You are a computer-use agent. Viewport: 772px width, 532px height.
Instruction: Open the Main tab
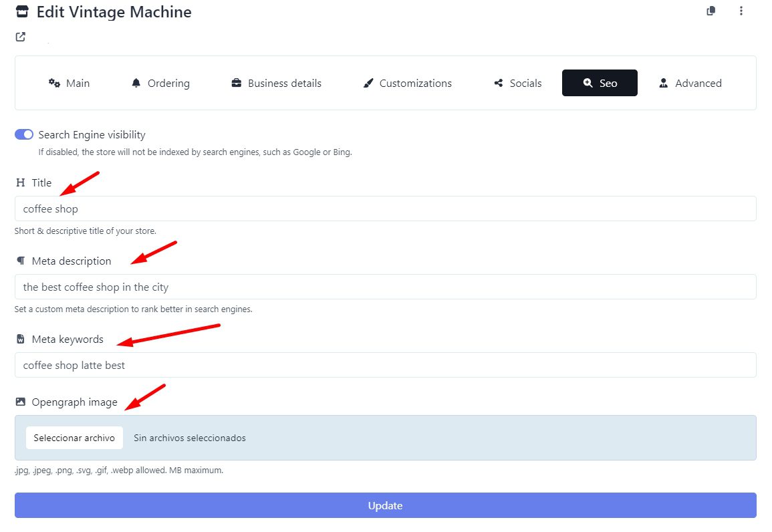(x=69, y=83)
